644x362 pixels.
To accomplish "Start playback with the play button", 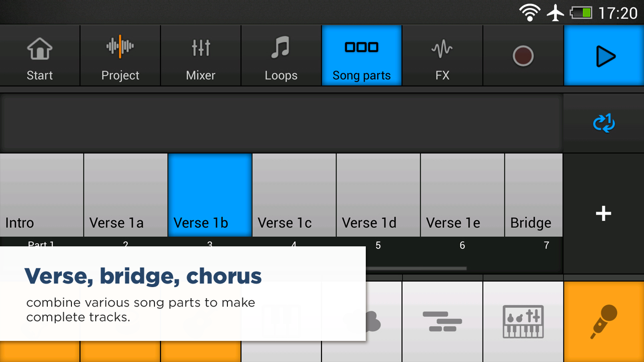I will pos(604,56).
